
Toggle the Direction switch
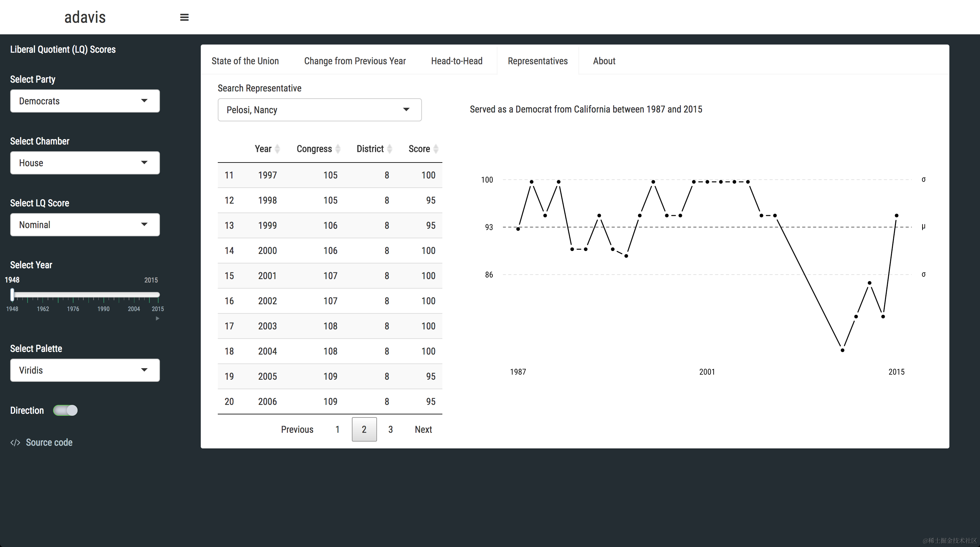coord(65,411)
